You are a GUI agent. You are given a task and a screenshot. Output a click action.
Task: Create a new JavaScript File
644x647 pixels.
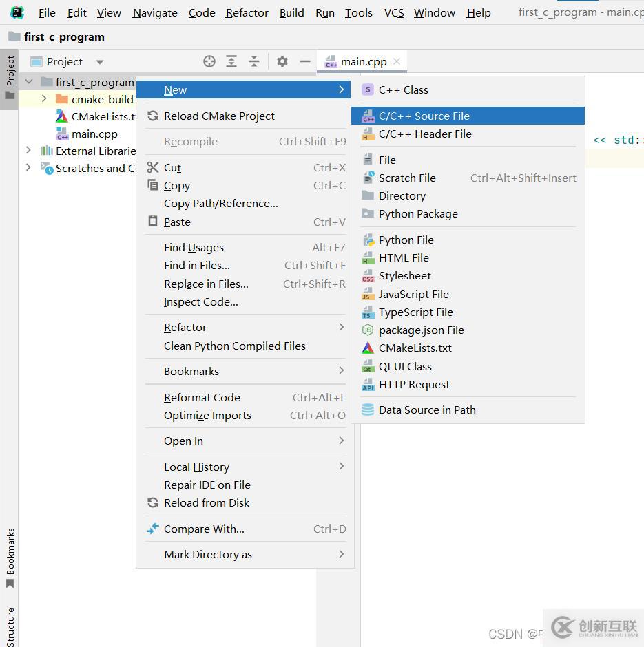[468, 294]
